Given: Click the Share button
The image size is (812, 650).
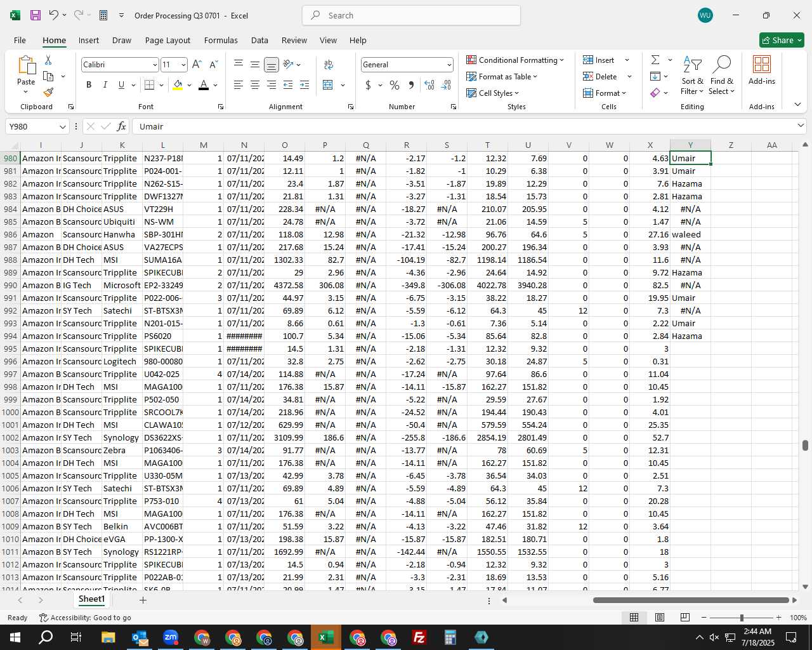Looking at the screenshot, I should pyautogui.click(x=782, y=40).
